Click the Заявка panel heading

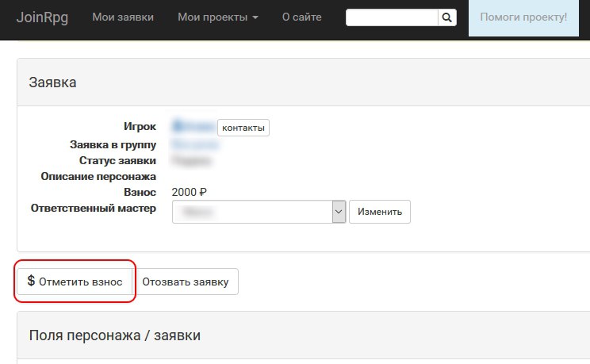[53, 82]
